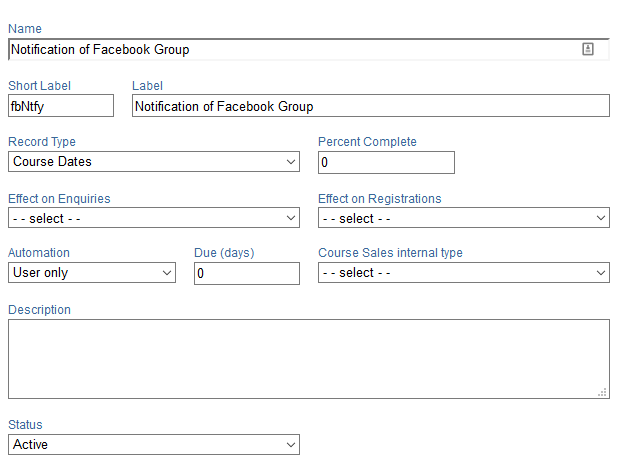Viewport: 621px width, 465px height.
Task: Click chevron of Course Sales internal type
Action: [x=601, y=273]
